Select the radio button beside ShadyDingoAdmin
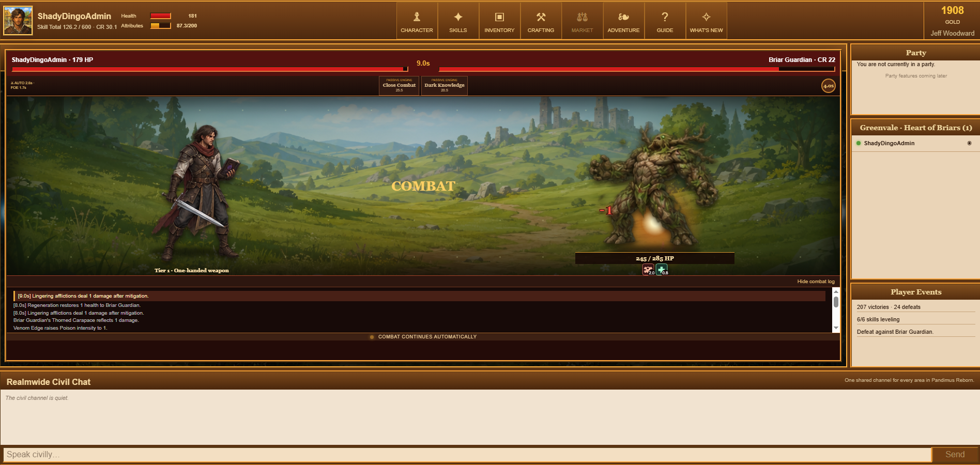This screenshot has height=465, width=980. [x=969, y=143]
